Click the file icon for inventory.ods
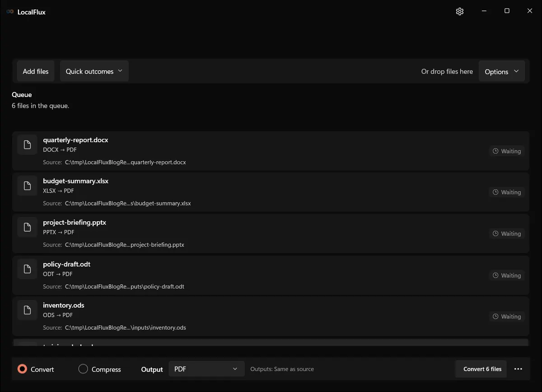 pos(27,310)
